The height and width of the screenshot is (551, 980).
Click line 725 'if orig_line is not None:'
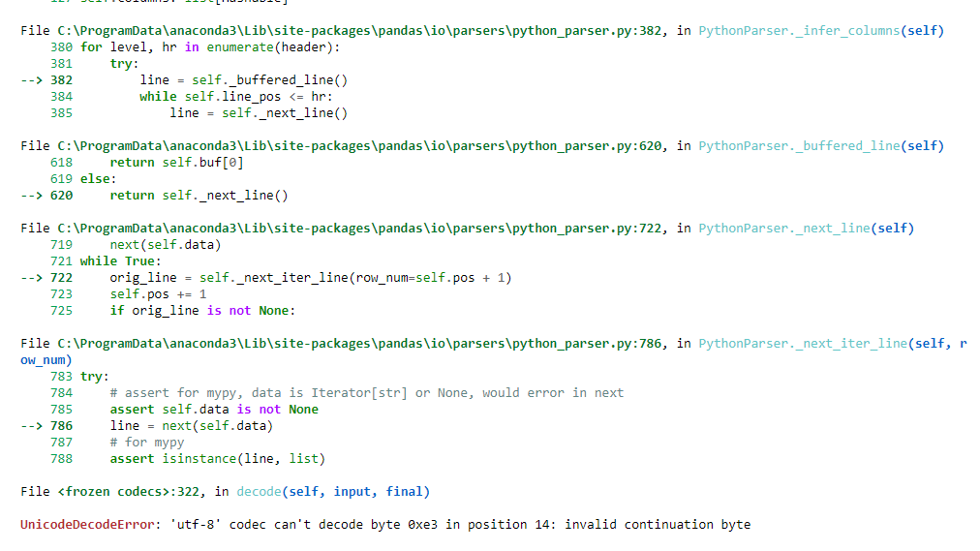202,311
